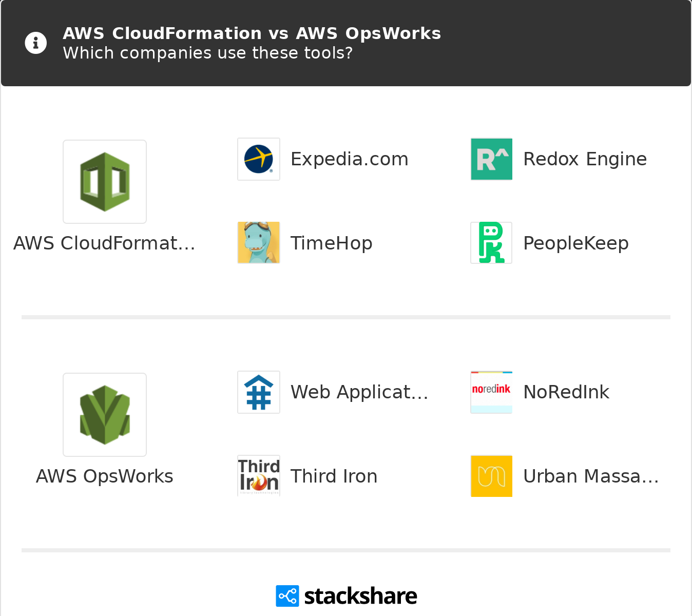The height and width of the screenshot is (616, 692).
Task: Click the Web Application company logo
Action: tap(259, 392)
